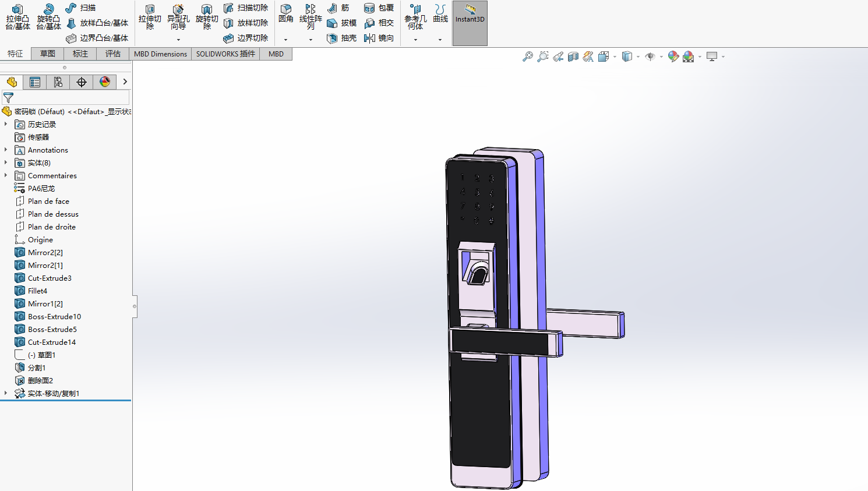Open the dropdown under 曲线
Viewport: 868px width, 491px height.
(x=440, y=40)
